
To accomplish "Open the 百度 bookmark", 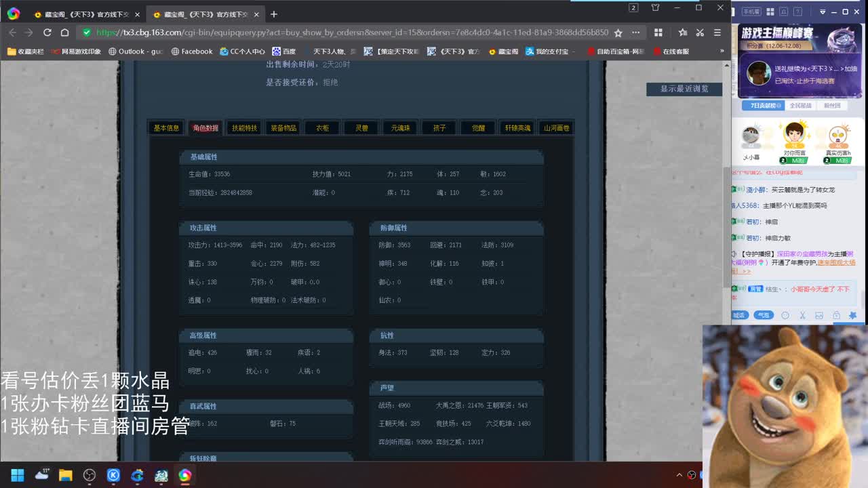I will (284, 52).
